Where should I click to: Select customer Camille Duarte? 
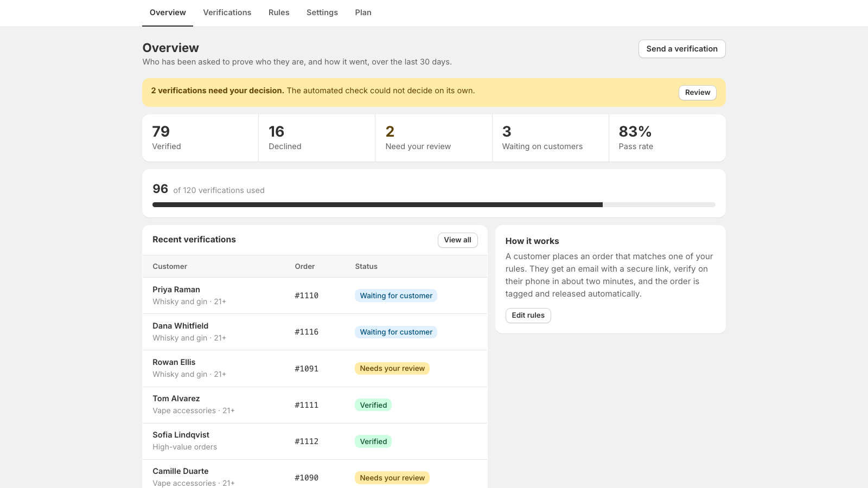(181, 471)
